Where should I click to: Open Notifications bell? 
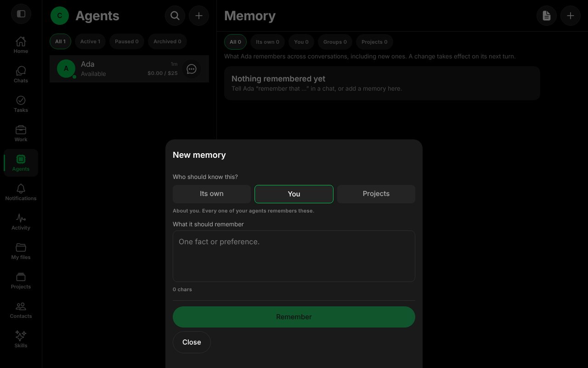coord(21,192)
